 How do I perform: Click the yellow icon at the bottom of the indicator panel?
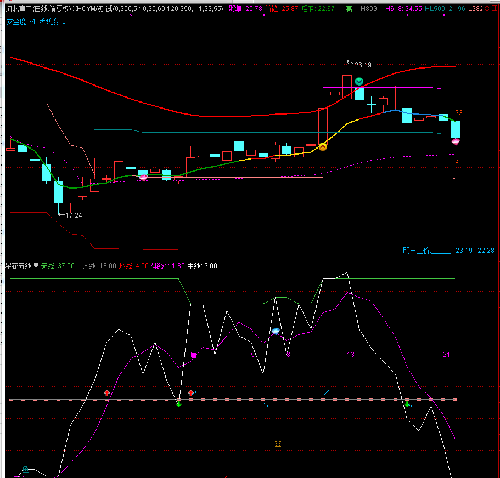[278, 444]
